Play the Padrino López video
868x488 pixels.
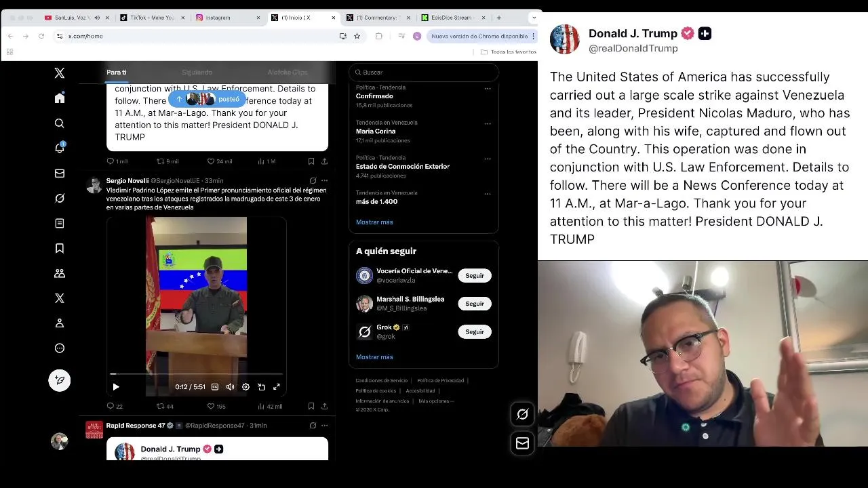pos(116,387)
